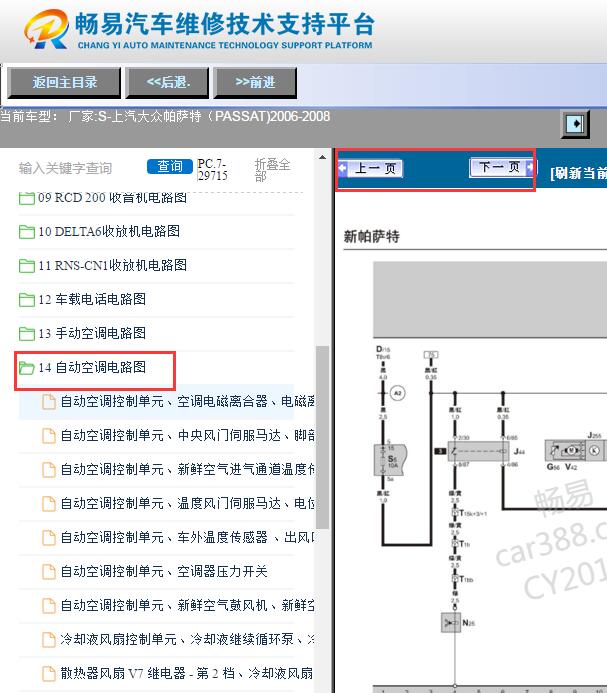Click the 返回主目录 button
Screen dimensions: 607x693
(64, 83)
